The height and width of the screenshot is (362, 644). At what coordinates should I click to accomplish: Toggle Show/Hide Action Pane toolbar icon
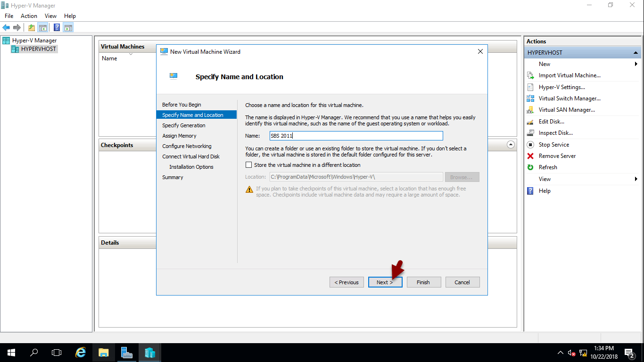(68, 27)
